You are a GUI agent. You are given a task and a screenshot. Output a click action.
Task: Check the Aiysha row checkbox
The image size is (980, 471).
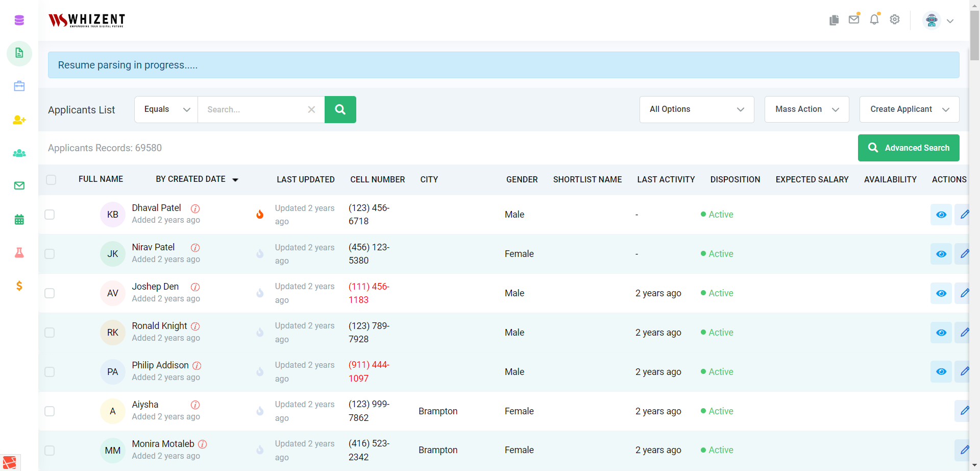point(50,411)
